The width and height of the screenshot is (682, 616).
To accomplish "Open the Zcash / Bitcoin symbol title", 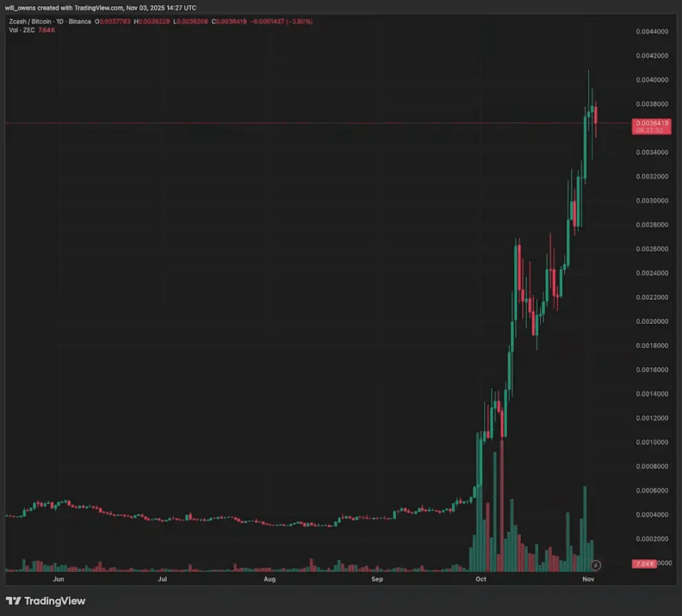I will coord(30,21).
